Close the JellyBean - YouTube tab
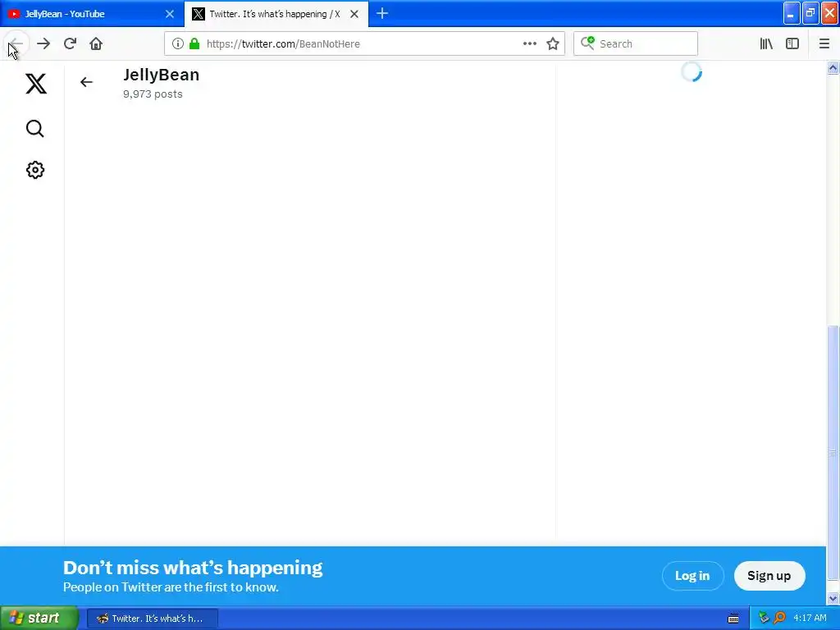This screenshot has height=630, width=840. tap(170, 14)
